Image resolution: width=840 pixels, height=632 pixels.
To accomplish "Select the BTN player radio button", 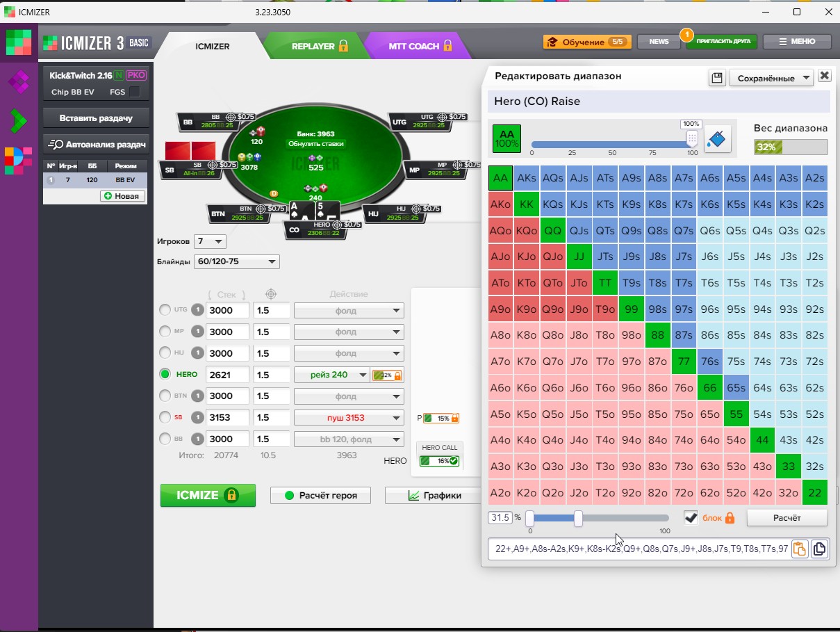I will click(x=165, y=396).
